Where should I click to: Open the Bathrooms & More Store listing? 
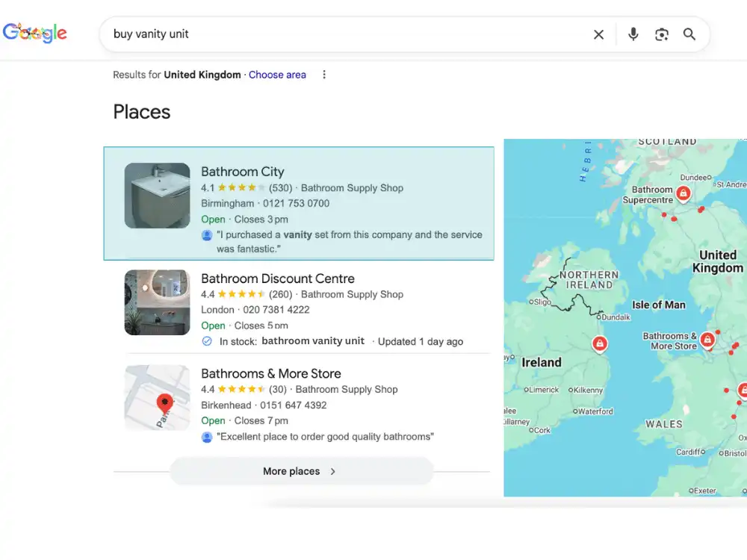(271, 373)
